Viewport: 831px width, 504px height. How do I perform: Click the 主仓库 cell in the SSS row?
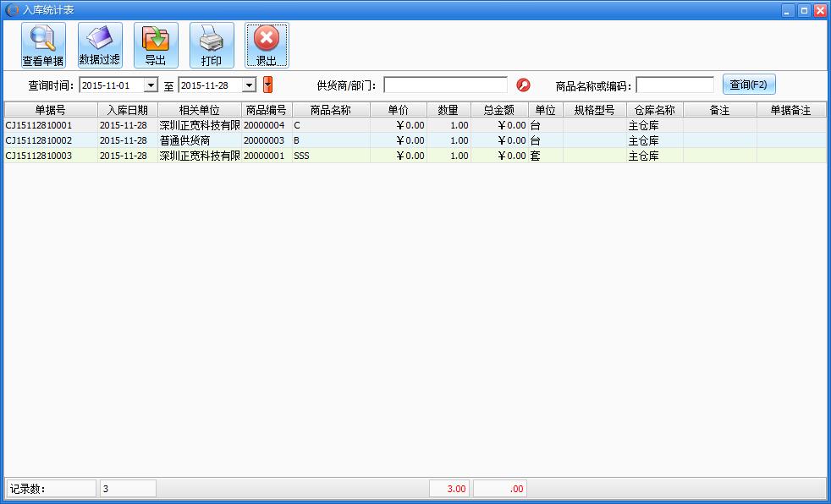click(x=654, y=156)
